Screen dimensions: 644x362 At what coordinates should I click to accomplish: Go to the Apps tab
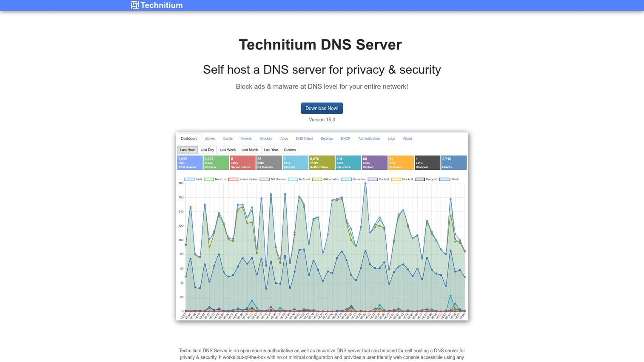point(284,139)
